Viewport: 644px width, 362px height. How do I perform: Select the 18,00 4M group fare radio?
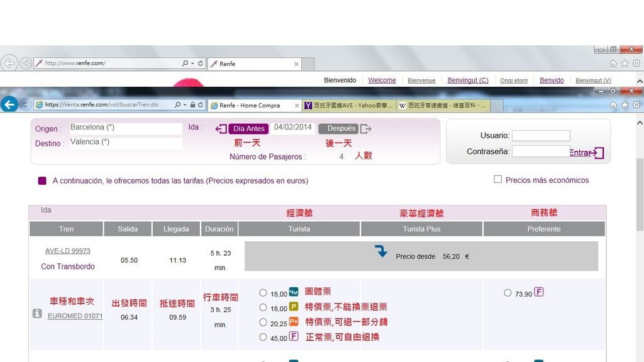(263, 293)
